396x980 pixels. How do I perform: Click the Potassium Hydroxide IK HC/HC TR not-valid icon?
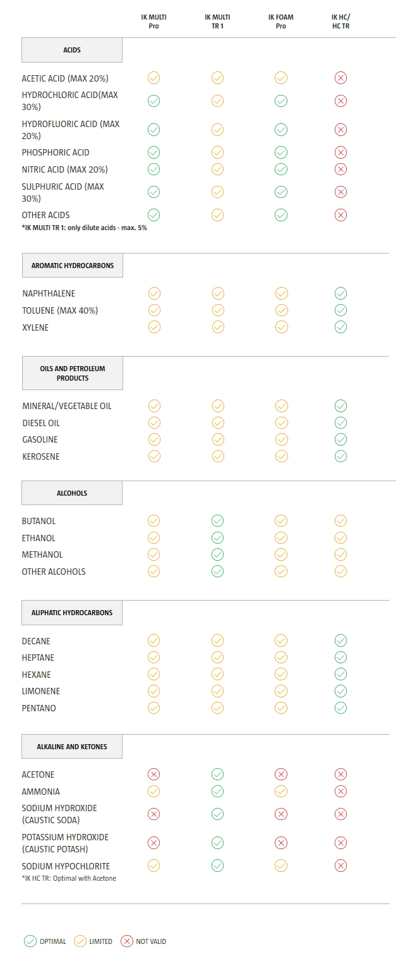pos(340,843)
